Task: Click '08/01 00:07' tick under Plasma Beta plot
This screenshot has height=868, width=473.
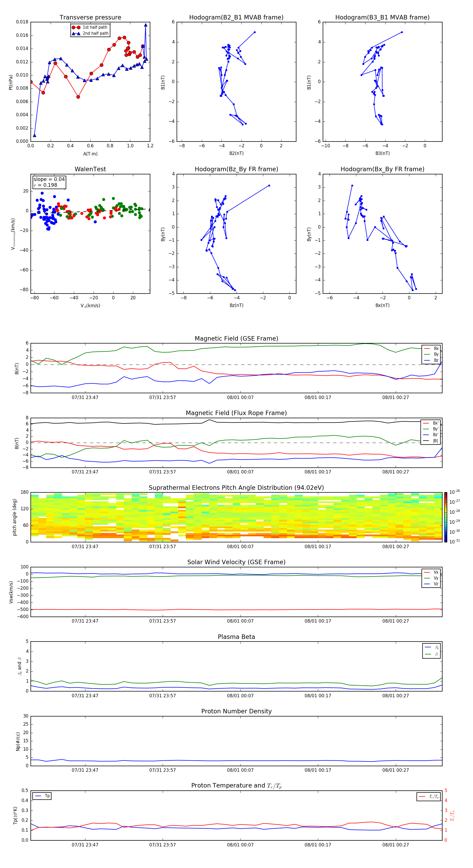Action: (240, 696)
